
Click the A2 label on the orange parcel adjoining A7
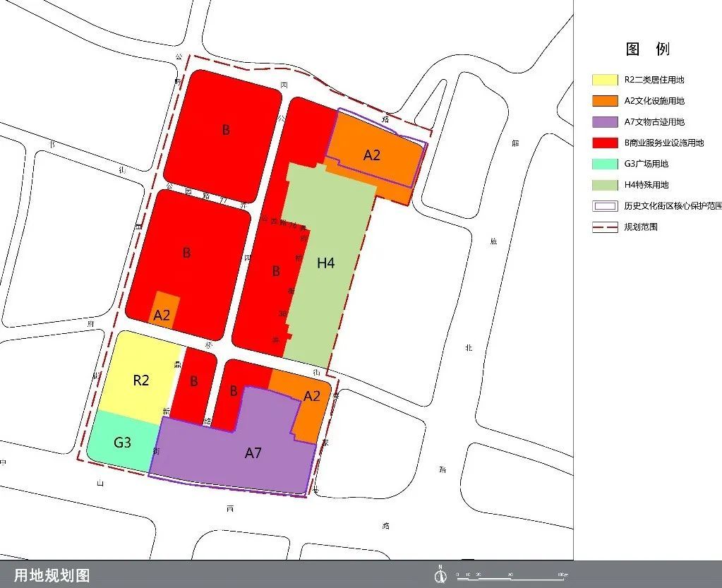point(312,396)
